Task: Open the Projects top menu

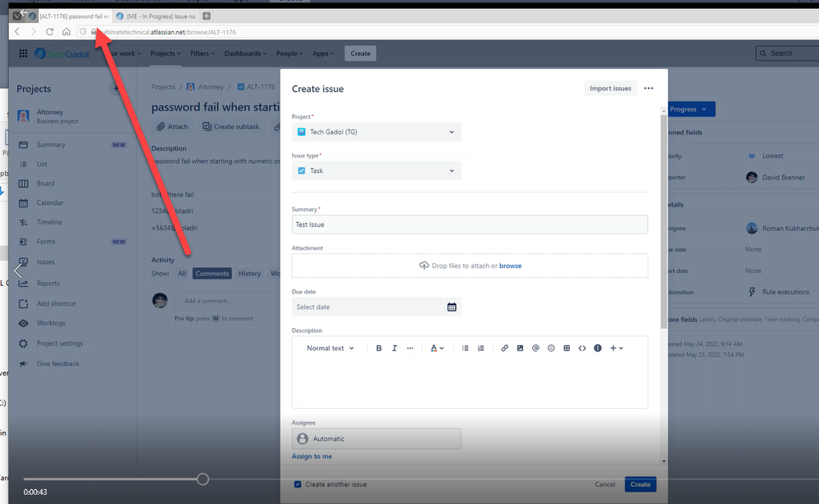Action: coord(166,53)
